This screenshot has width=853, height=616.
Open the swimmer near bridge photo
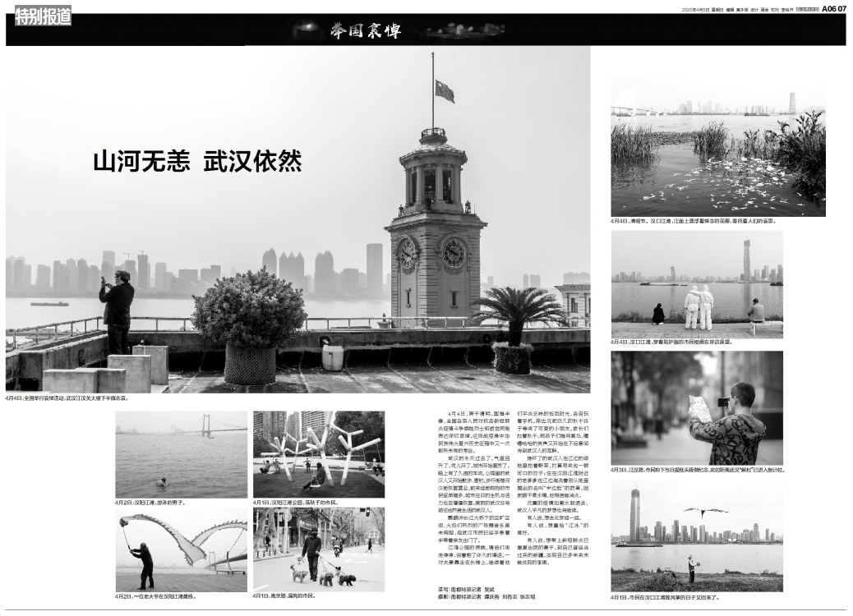click(x=181, y=453)
